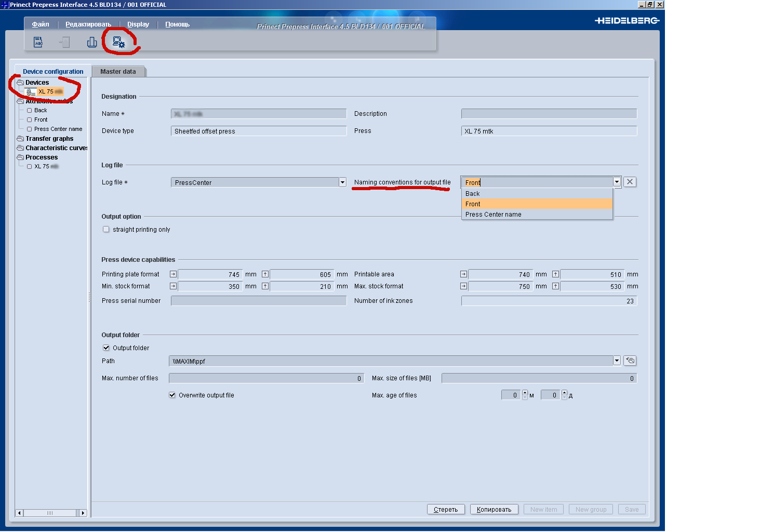
Task: Click the tree panel scroll-left arrow
Action: coord(20,513)
